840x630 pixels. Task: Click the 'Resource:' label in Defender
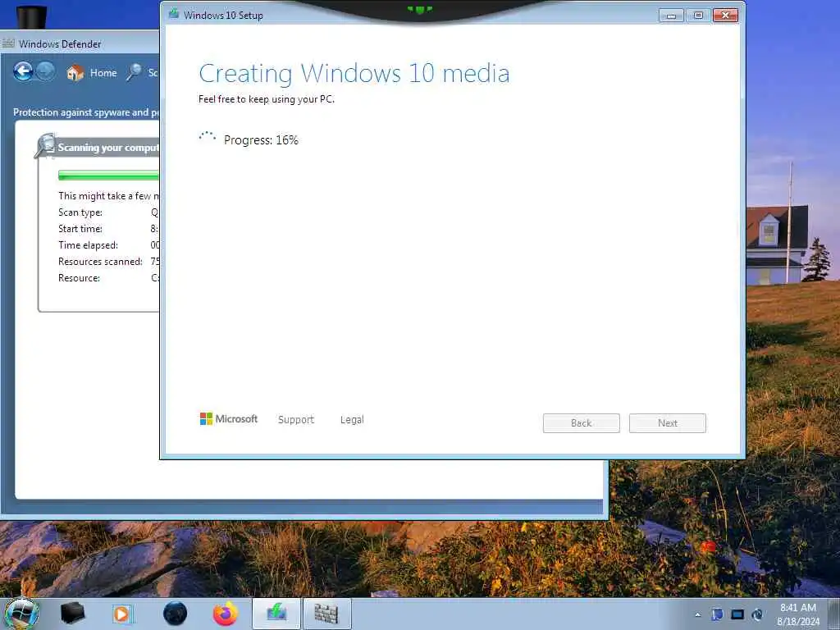coord(79,278)
